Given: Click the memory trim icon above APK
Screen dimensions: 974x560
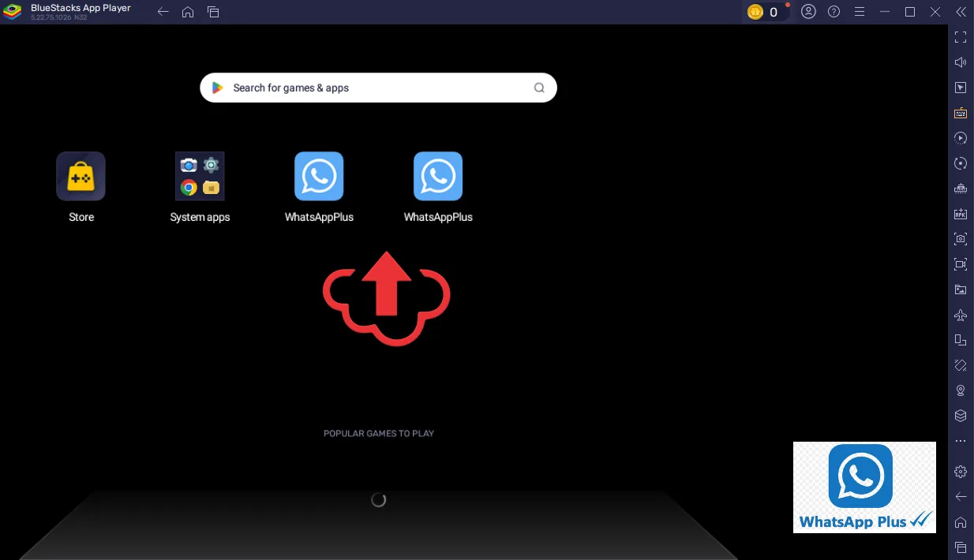Looking at the screenshot, I should pos(961,189).
